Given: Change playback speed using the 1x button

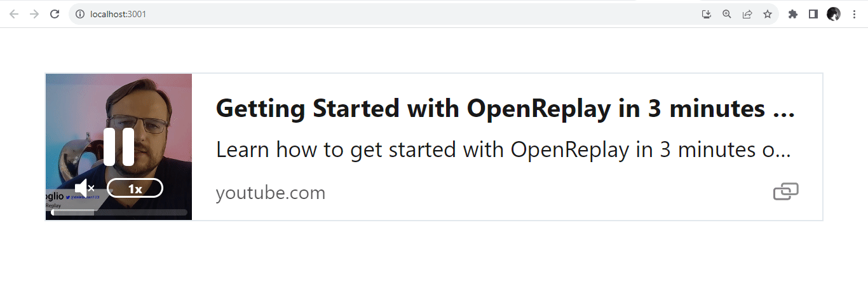Looking at the screenshot, I should [135, 188].
